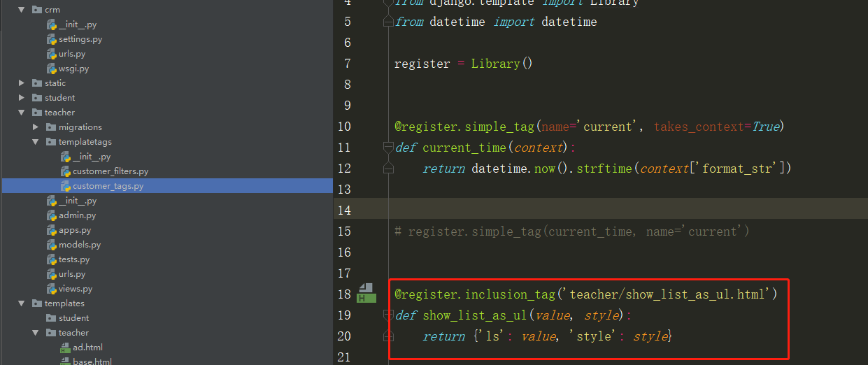
Task: Click HTML file icon beside ad.html
Action: point(65,348)
